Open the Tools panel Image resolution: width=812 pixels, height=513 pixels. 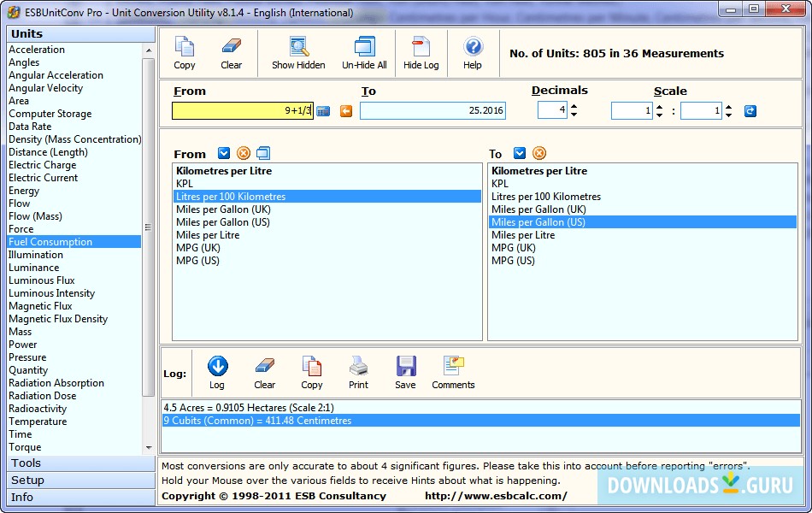(x=81, y=463)
